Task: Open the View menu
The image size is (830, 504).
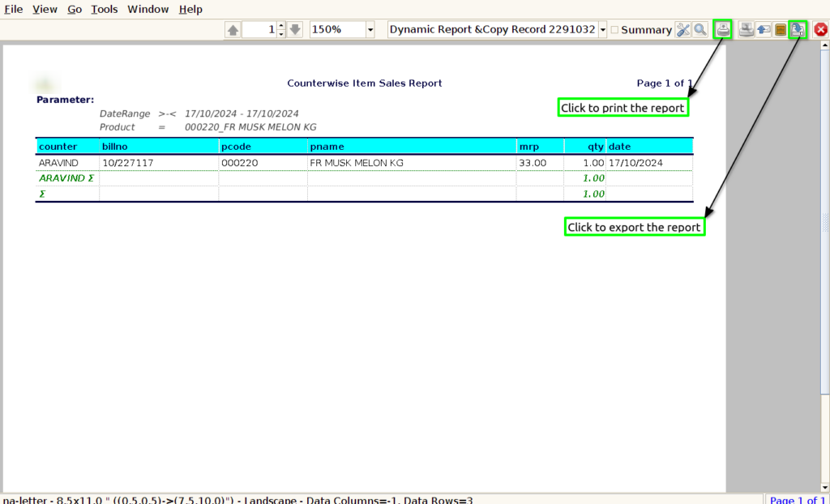Action: (x=45, y=9)
